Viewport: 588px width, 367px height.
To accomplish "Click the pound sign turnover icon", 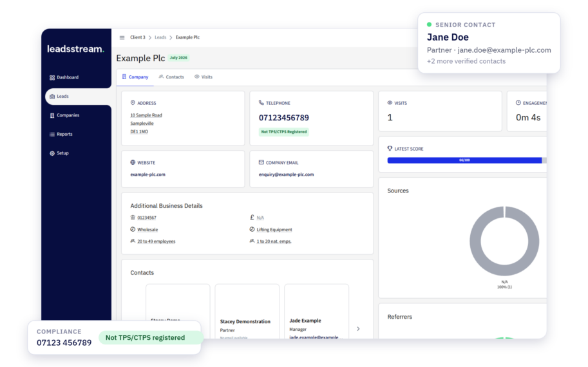I will click(x=252, y=218).
